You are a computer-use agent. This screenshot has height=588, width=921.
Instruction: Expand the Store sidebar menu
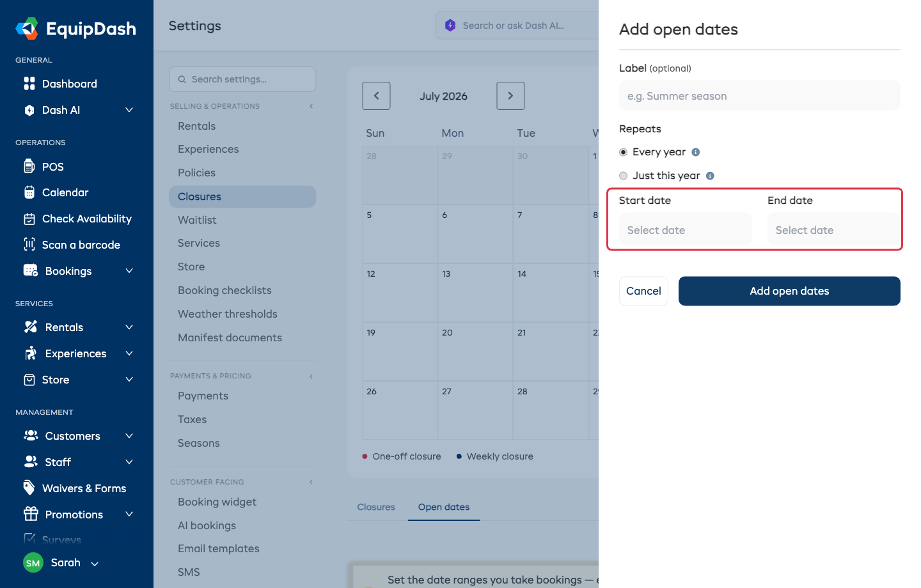coord(129,380)
